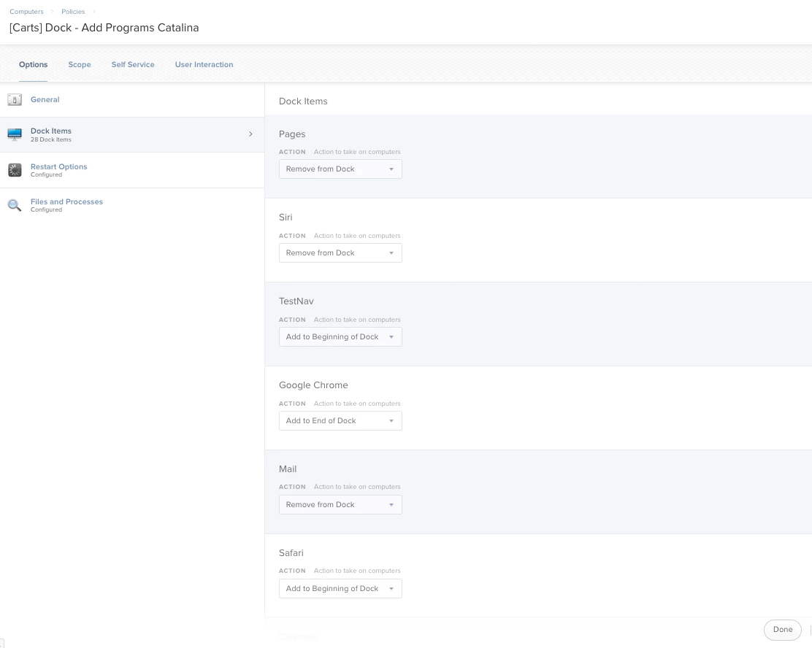Open the Mail action dropdown
This screenshot has width=812, height=648.
[x=340, y=505]
